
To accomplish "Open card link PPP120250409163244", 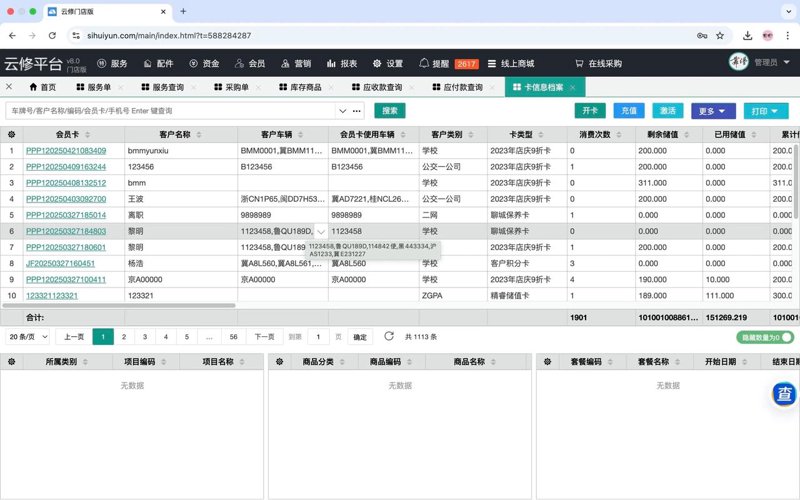I will click(66, 167).
